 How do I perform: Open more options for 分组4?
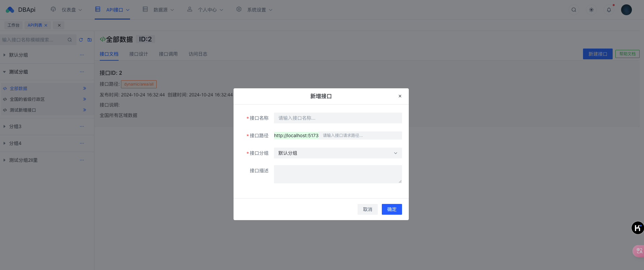(x=82, y=143)
